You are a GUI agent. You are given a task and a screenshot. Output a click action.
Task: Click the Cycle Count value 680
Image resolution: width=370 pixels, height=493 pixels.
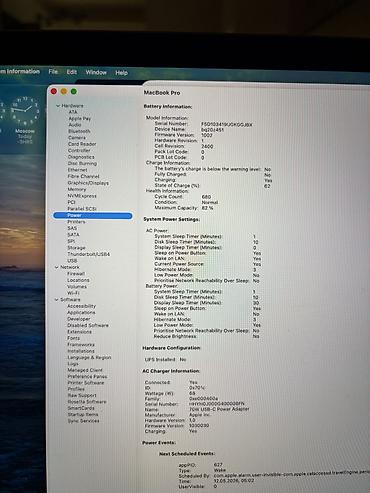[x=206, y=197]
